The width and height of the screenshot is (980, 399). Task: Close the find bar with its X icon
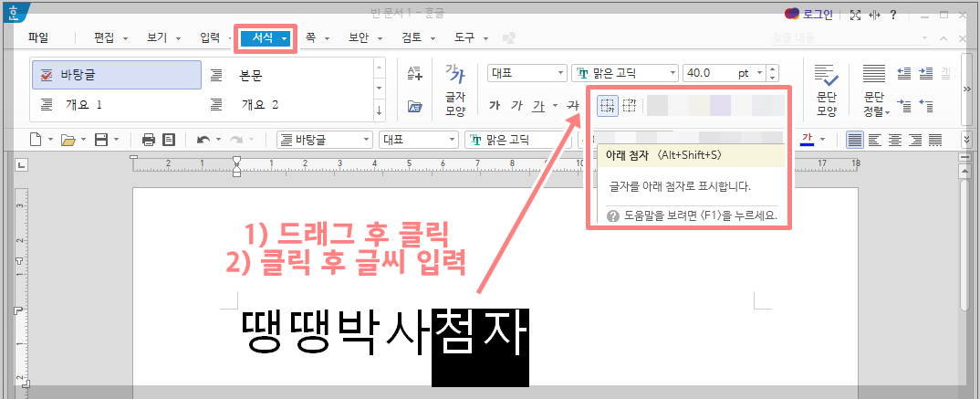962,38
